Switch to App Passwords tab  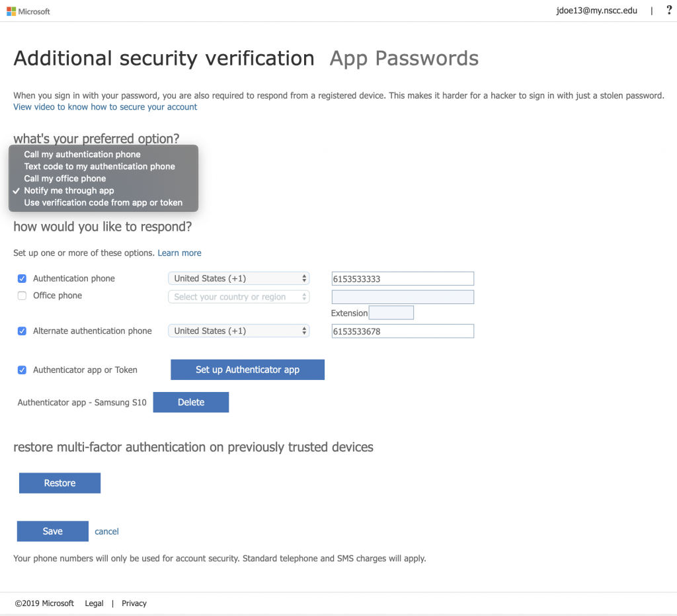coord(404,59)
